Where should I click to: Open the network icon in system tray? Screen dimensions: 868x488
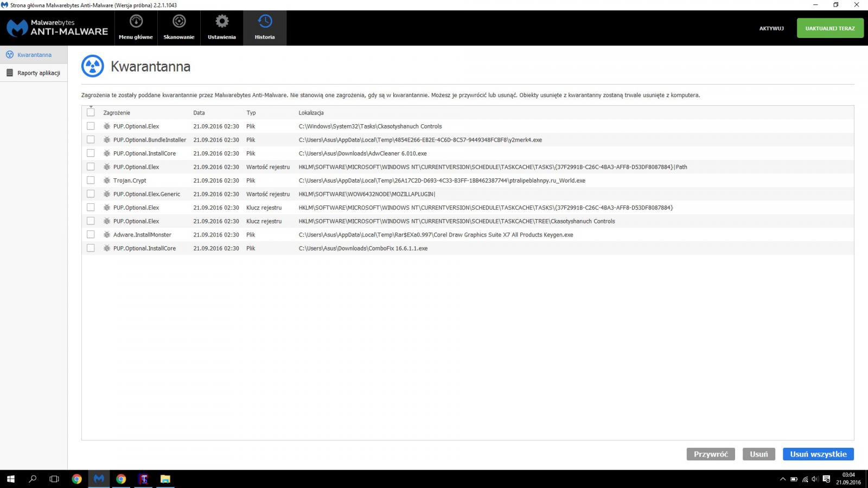click(805, 479)
